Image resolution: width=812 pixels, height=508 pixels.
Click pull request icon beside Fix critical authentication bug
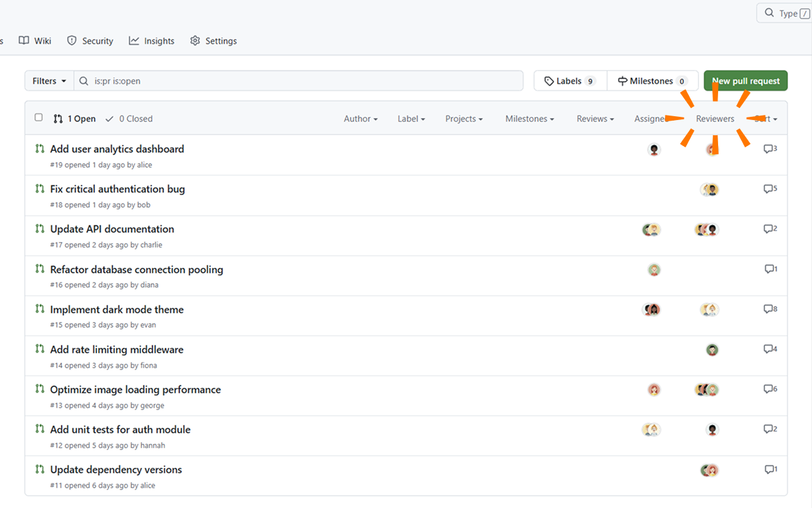click(x=40, y=189)
